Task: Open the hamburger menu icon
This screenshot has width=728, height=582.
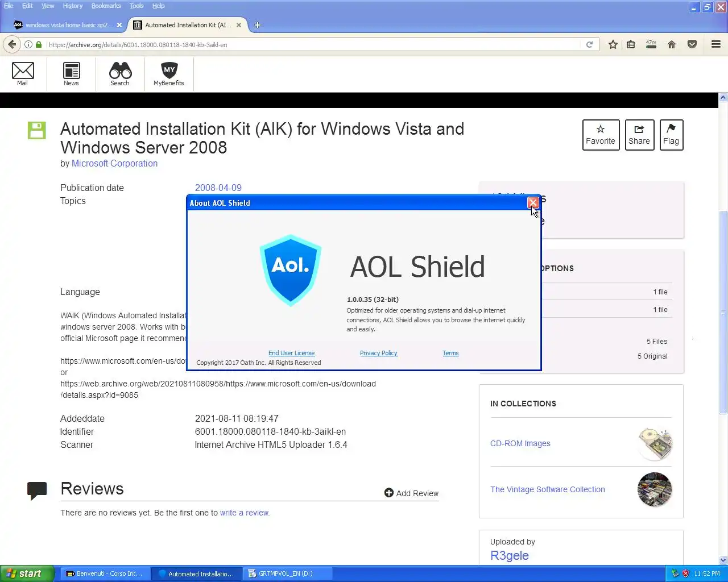Action: [716, 44]
